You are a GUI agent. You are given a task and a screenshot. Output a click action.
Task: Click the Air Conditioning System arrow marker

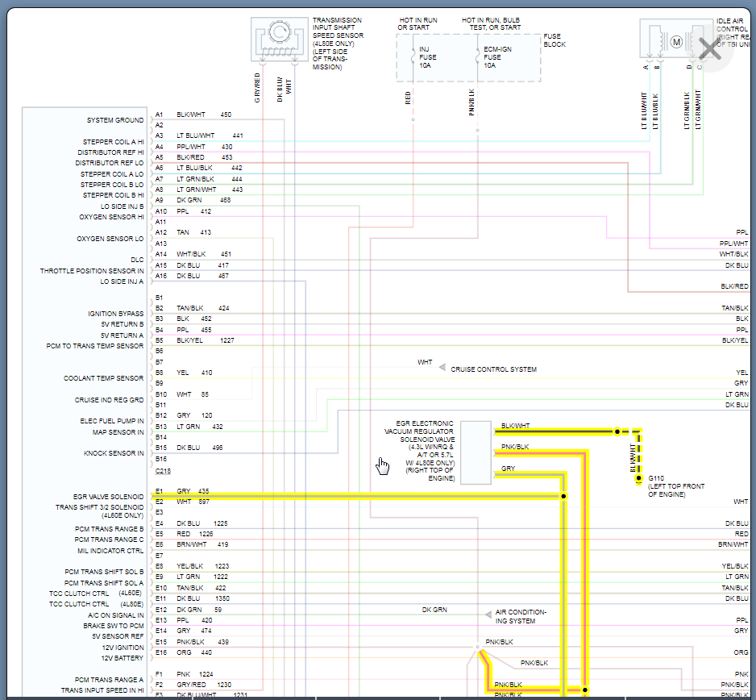click(487, 615)
